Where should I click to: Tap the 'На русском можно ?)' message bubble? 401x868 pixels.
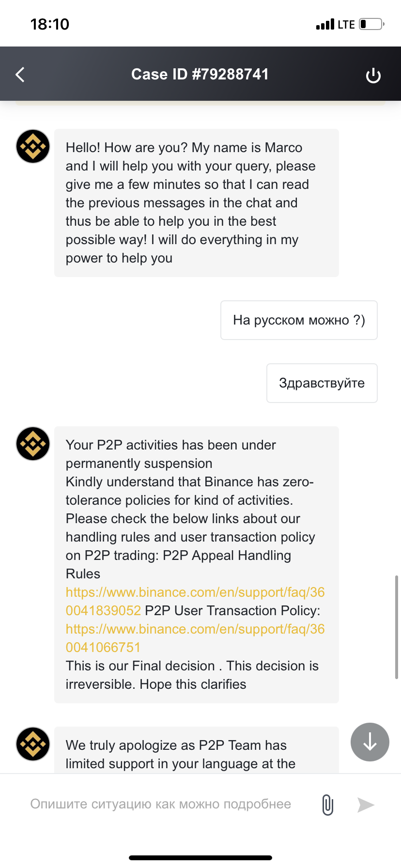tap(299, 320)
